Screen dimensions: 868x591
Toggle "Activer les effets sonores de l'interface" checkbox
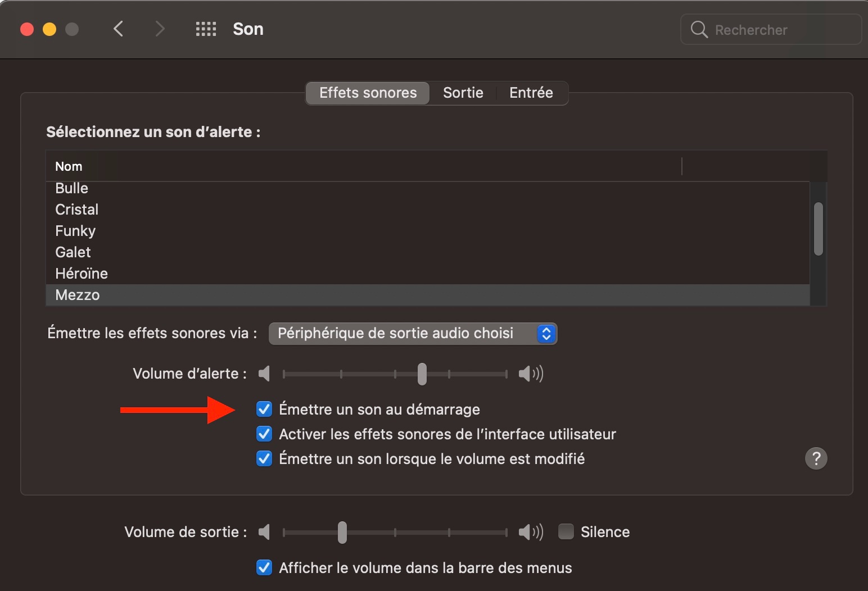pos(264,434)
